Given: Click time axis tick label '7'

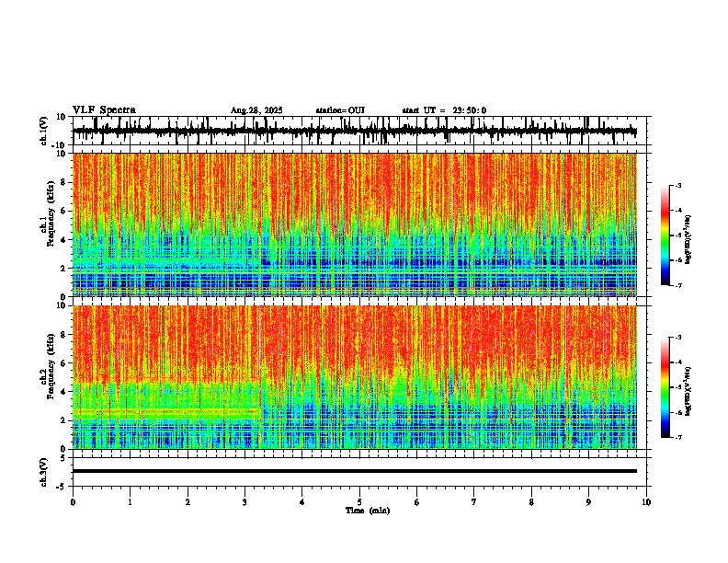Looking at the screenshot, I should tap(474, 502).
